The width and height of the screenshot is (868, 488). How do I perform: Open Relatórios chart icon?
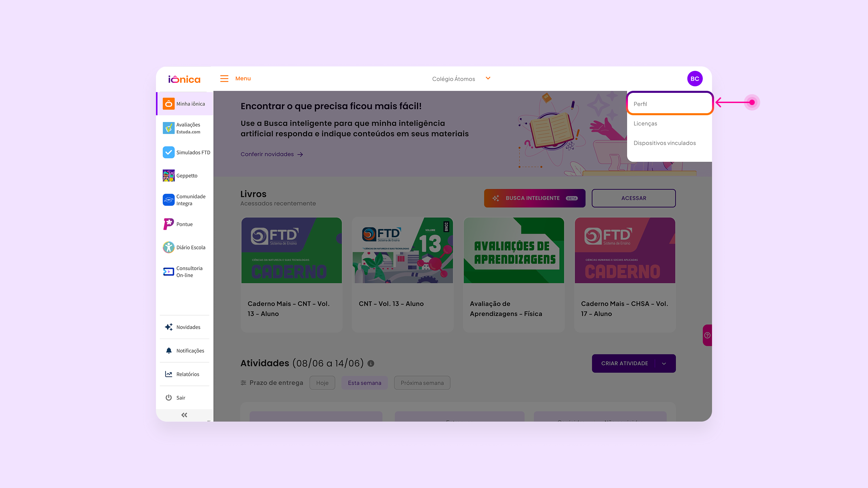tap(169, 374)
